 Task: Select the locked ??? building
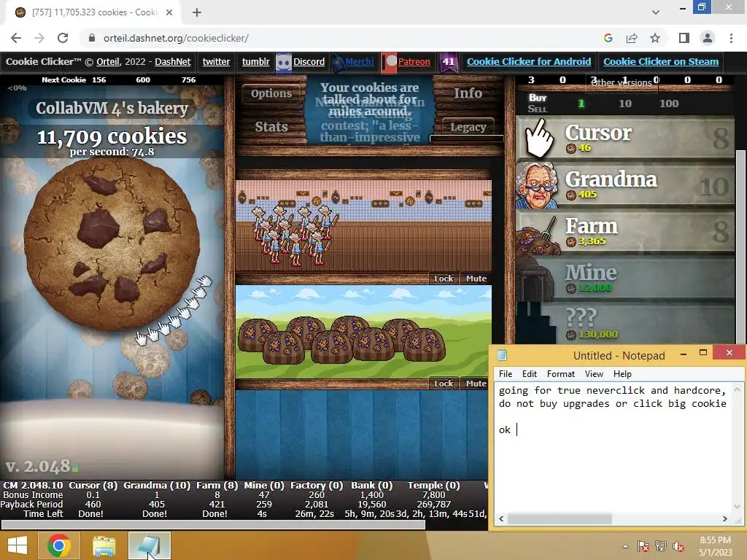pyautogui.click(x=625, y=324)
